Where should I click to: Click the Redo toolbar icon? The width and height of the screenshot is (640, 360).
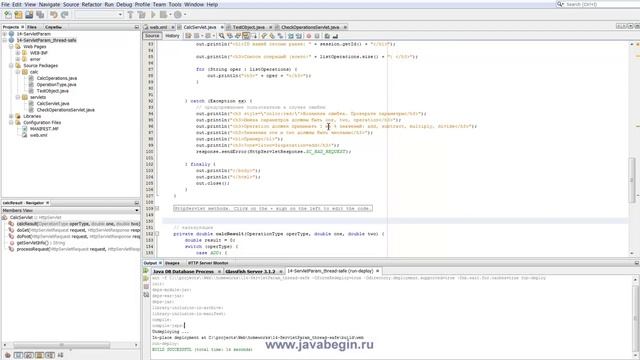[x=64, y=15]
